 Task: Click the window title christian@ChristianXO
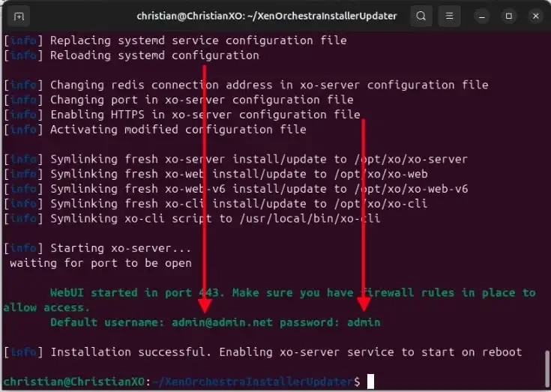pyautogui.click(x=267, y=16)
